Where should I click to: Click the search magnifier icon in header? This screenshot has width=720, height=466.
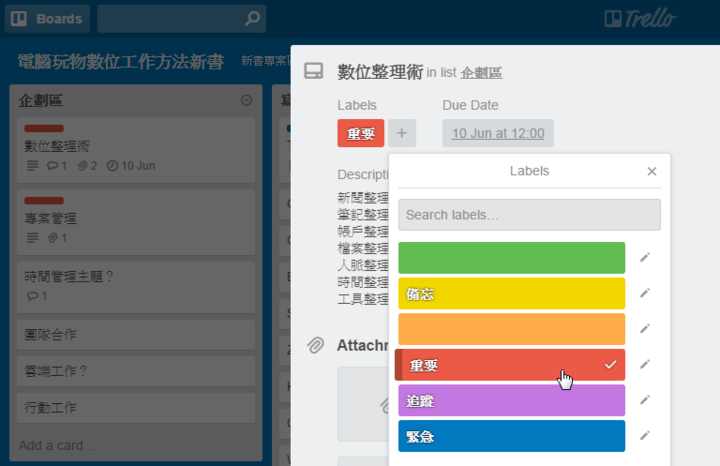(x=253, y=18)
